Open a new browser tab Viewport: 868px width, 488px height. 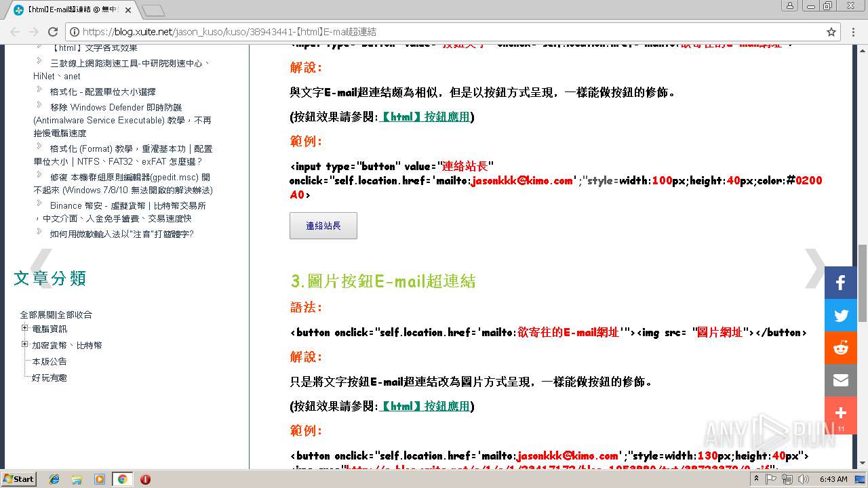click(x=153, y=10)
